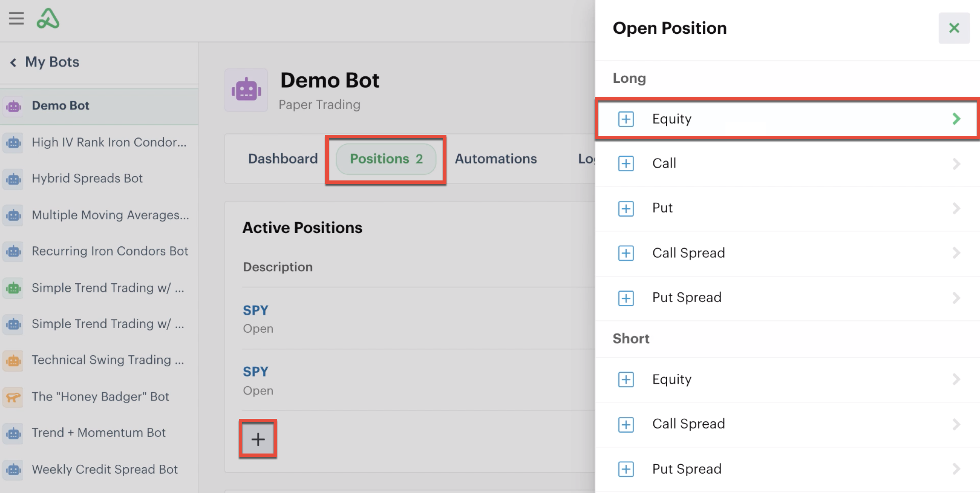Choose Long Call position type
This screenshot has width=980, height=493.
(787, 164)
